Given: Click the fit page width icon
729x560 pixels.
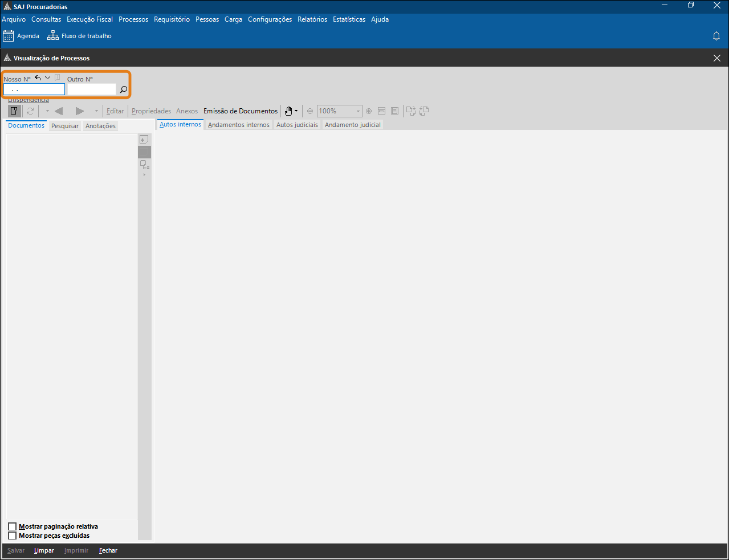Looking at the screenshot, I should click(x=381, y=111).
